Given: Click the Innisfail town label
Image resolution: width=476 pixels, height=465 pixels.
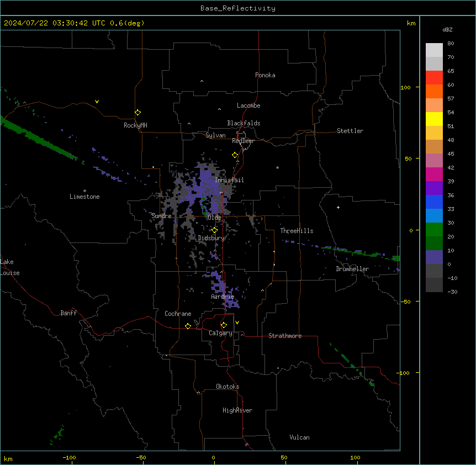Looking at the screenshot, I should [229, 180].
